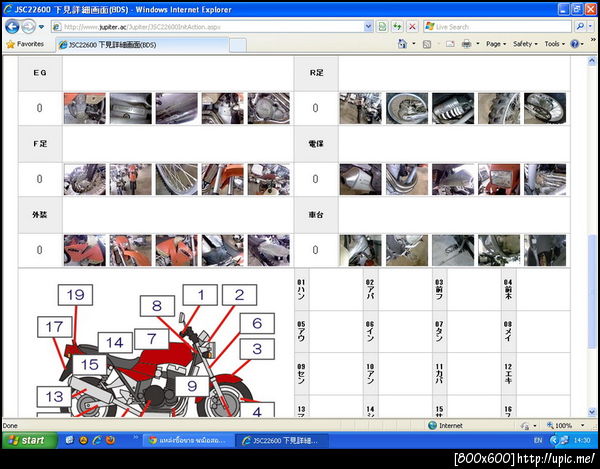Click diagram label number 14
600x469 pixels.
coord(115,342)
